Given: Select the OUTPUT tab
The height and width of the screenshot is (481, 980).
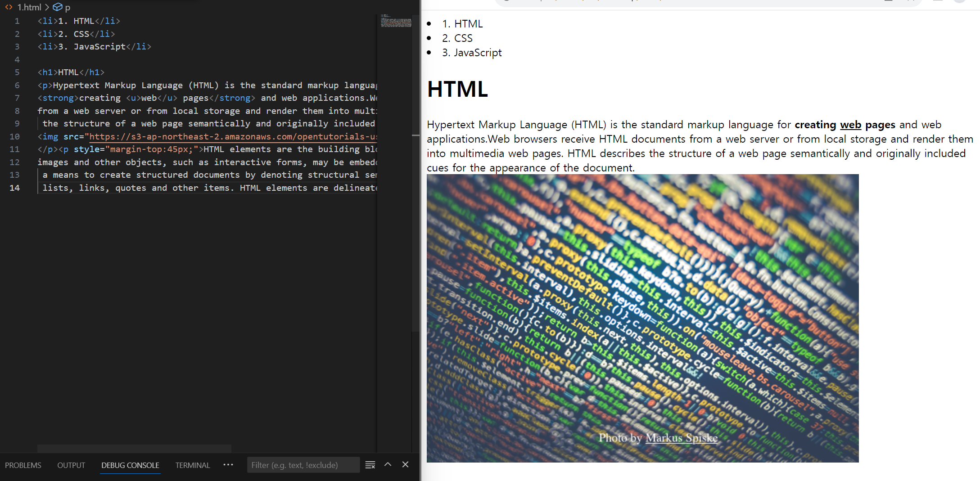Looking at the screenshot, I should pos(71,465).
